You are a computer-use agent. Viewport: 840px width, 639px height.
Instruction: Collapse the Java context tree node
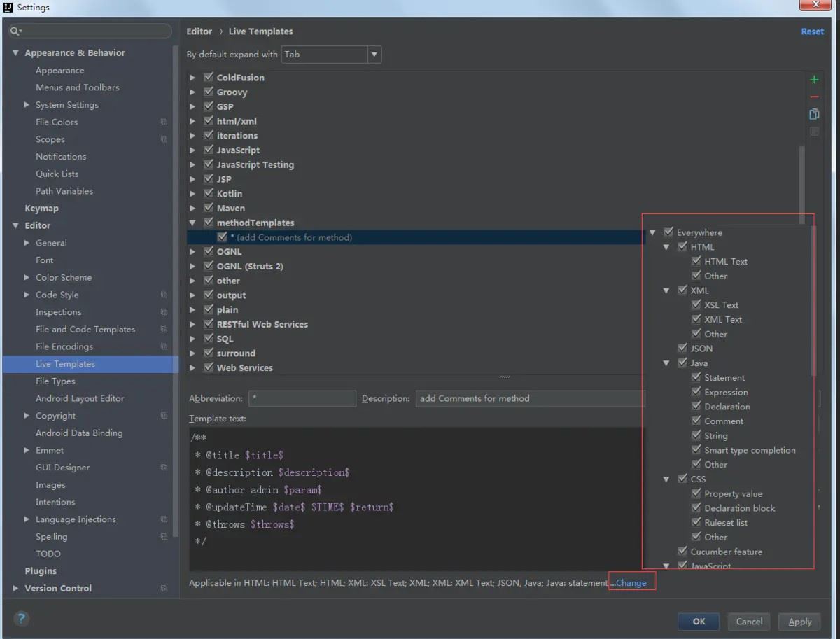[x=667, y=363]
